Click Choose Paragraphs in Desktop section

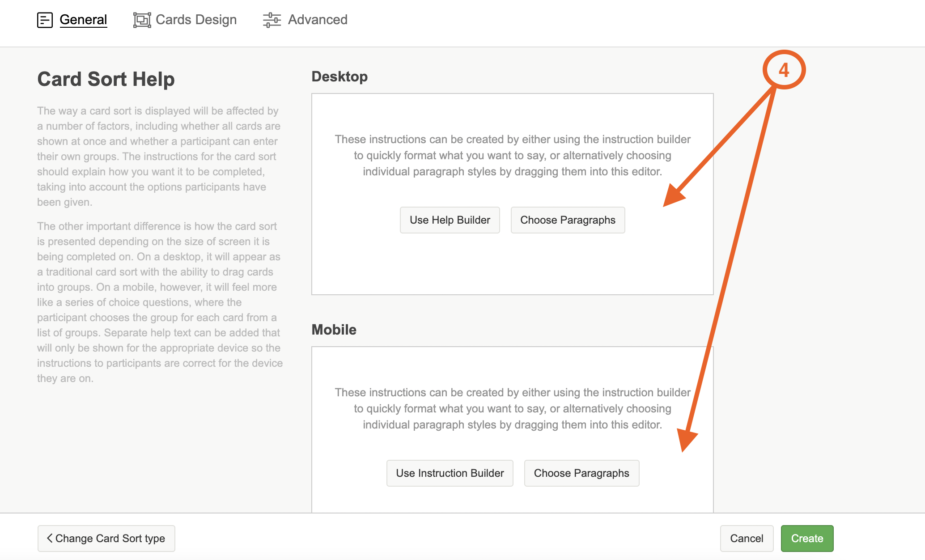568,220
